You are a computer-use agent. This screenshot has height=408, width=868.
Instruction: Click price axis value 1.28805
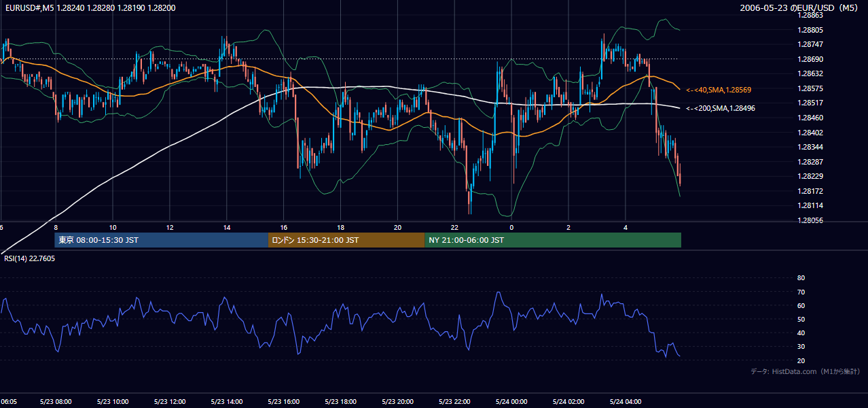[x=810, y=30]
